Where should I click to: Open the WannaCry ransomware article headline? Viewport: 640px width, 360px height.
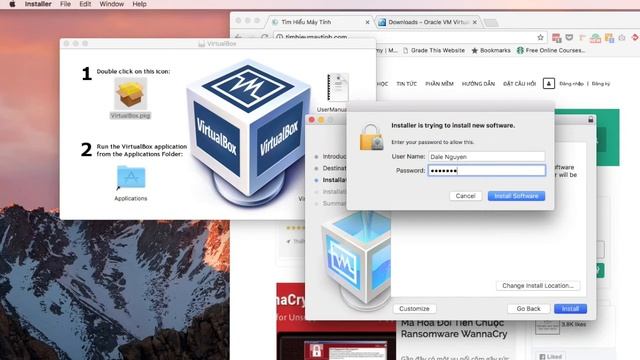[x=454, y=328]
